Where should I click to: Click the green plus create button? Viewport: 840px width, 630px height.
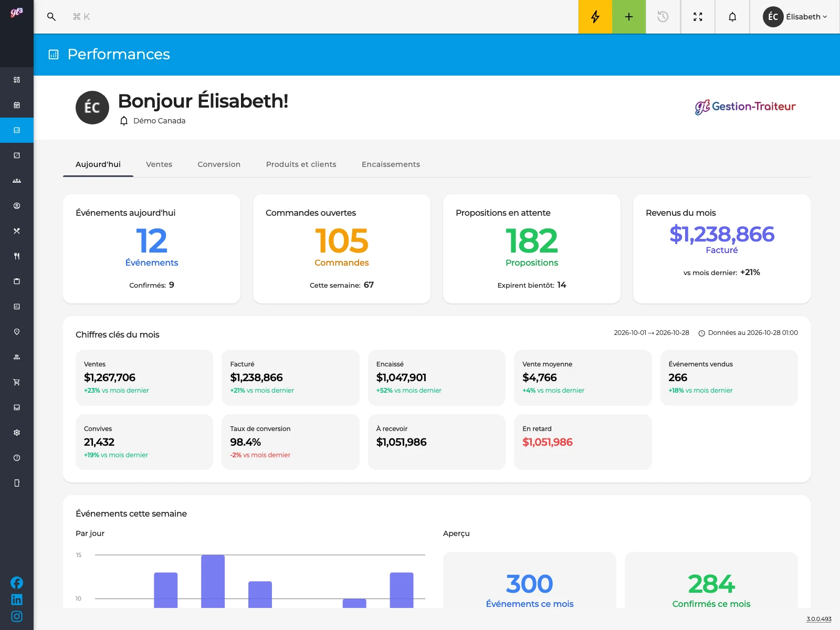coord(629,17)
